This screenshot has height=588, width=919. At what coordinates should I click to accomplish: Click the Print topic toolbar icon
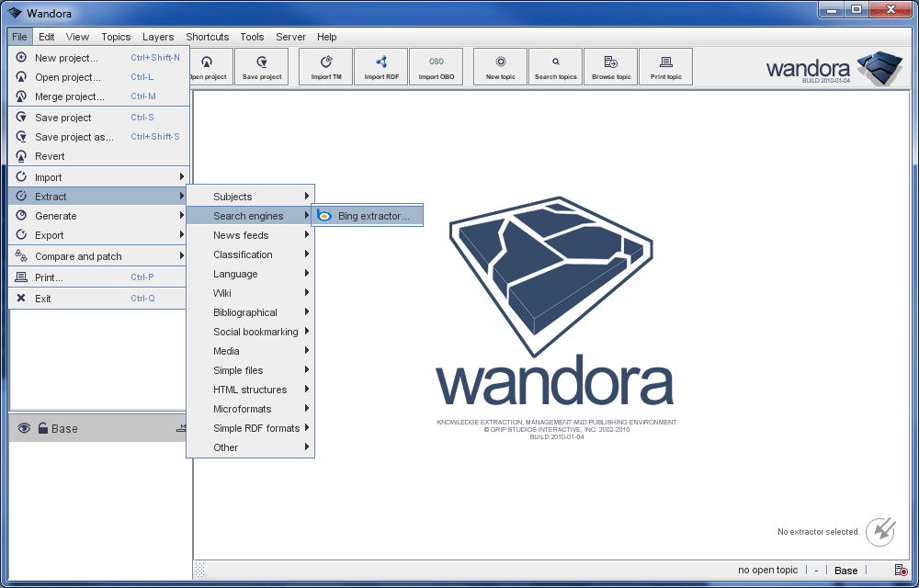point(665,67)
